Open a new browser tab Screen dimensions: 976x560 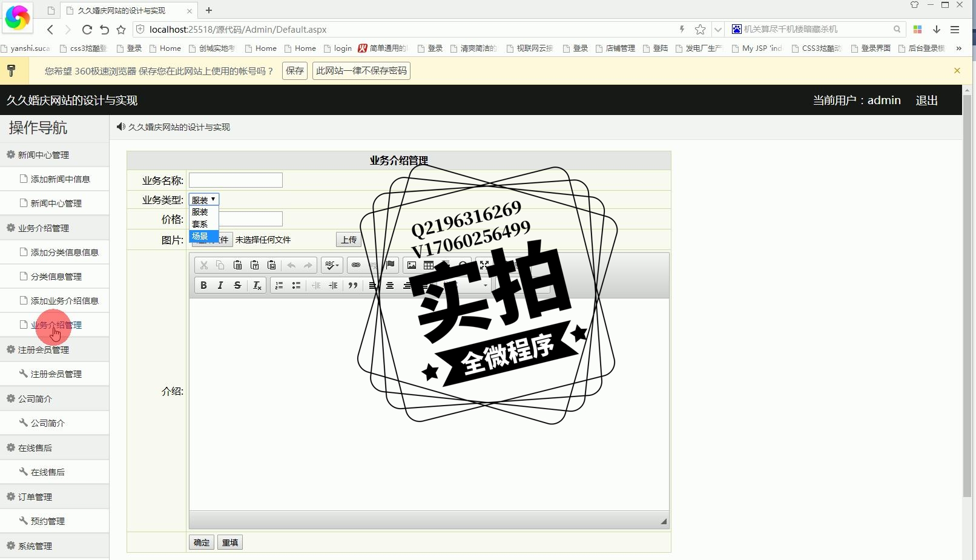209,10
